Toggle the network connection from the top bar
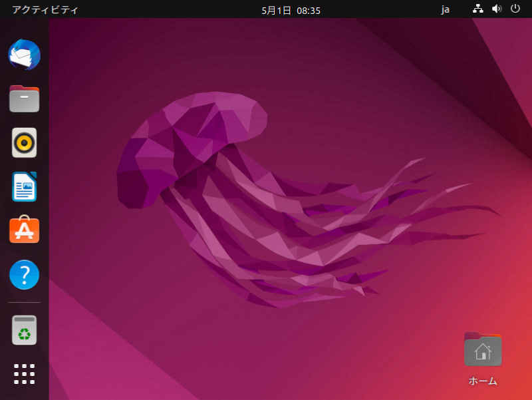The image size is (532, 400). coord(477,9)
